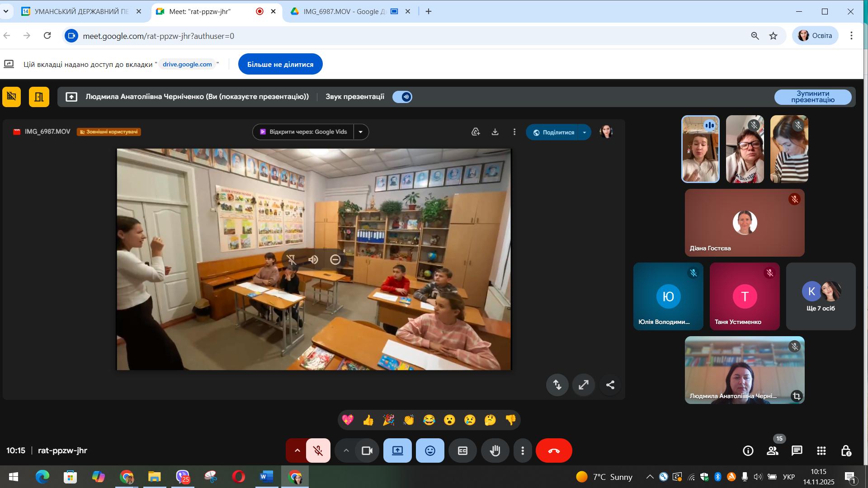Screen dimensions: 868x488
Task: Click the Зупинити презентацію button
Action: point(813,97)
